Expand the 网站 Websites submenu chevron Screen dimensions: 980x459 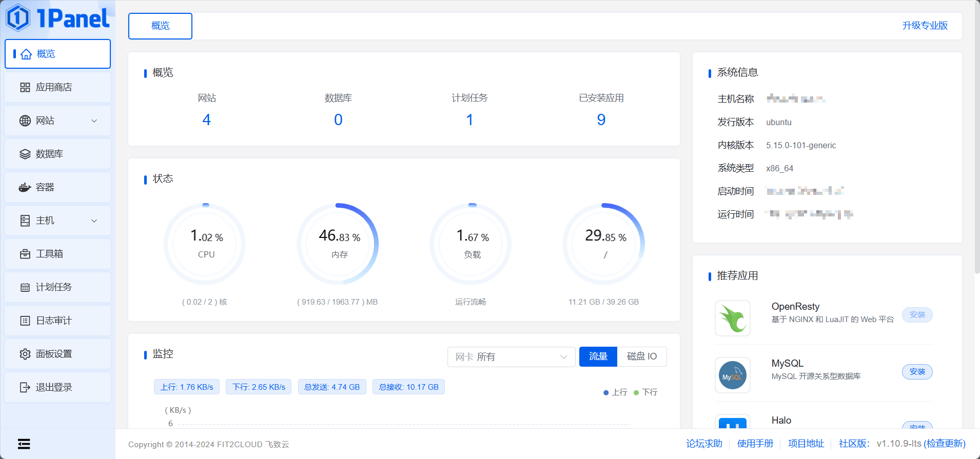tap(94, 121)
